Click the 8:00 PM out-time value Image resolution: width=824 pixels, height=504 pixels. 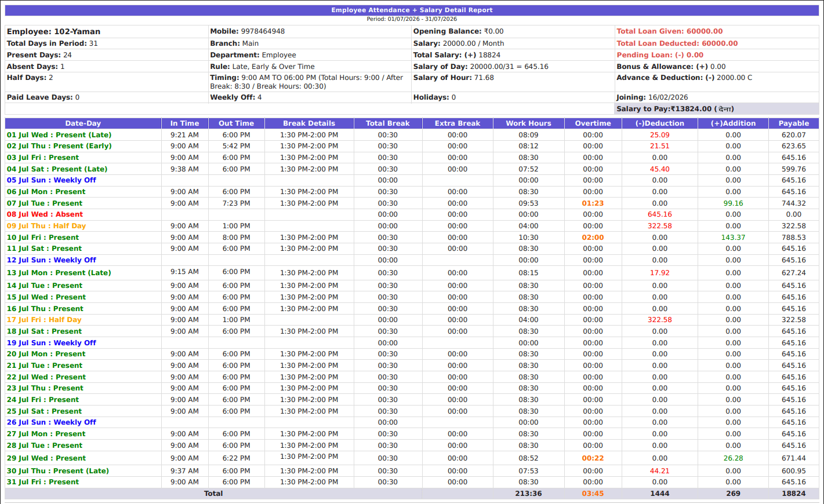tap(236, 238)
